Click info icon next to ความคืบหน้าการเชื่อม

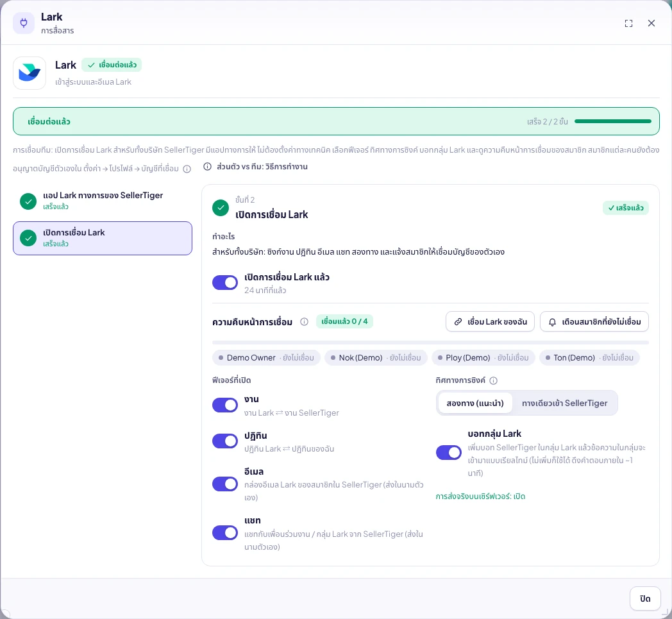click(x=305, y=321)
